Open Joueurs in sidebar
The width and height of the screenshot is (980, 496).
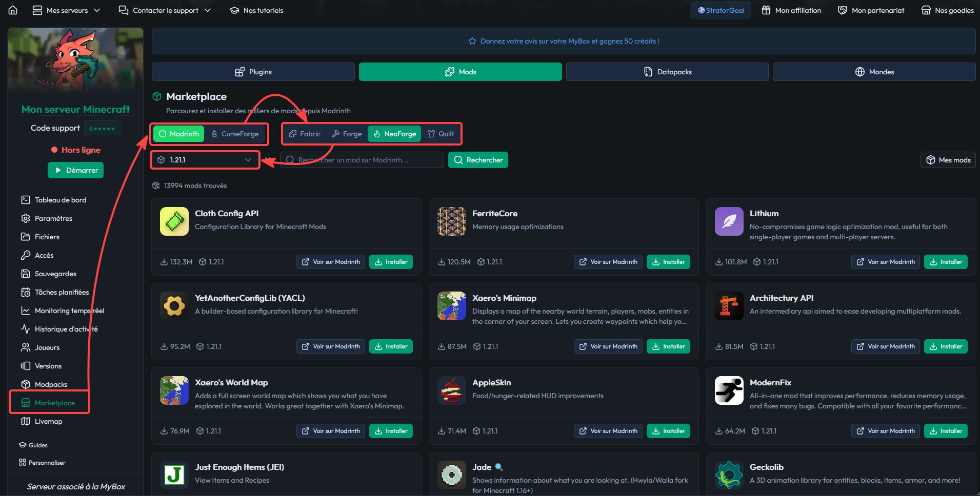click(x=40, y=347)
